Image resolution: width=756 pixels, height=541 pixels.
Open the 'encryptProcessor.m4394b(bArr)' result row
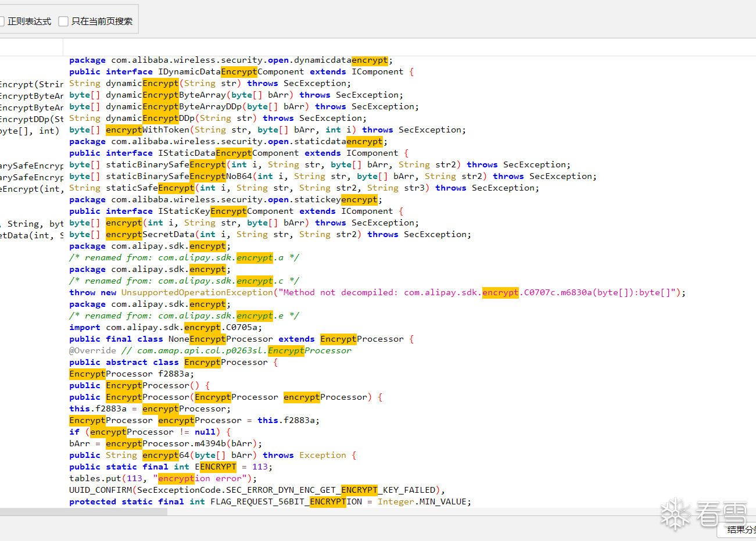166,444
